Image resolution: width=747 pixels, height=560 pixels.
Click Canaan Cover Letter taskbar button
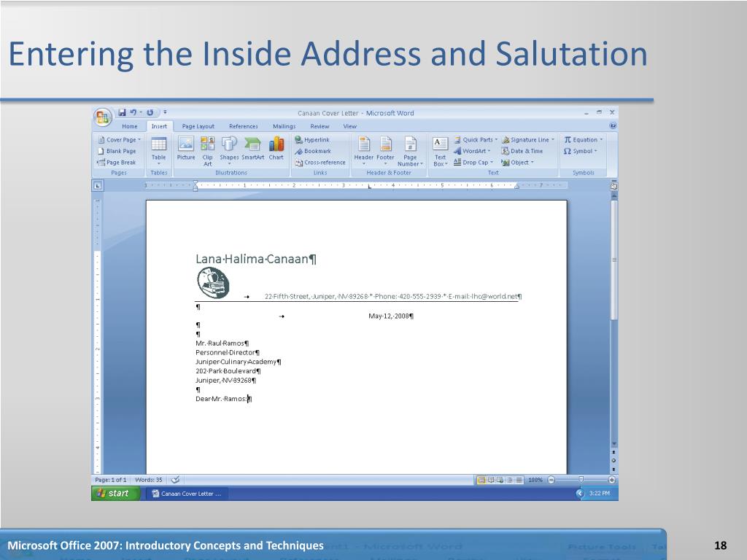(x=187, y=494)
